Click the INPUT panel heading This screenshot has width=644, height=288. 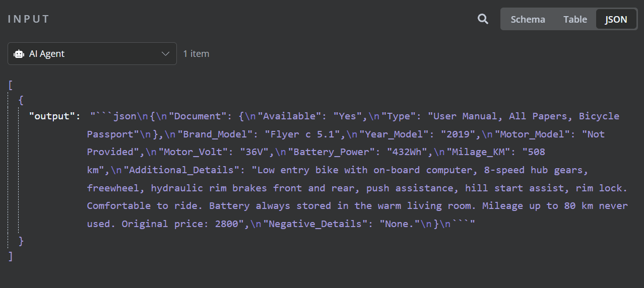(29, 19)
